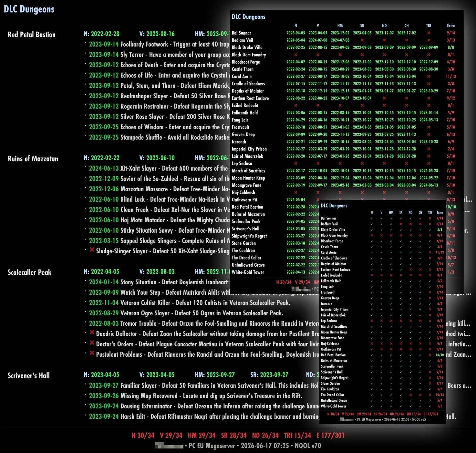
Task: Click Ruins of Mazzatun's 'V: 2022-06-10' date
Action: coord(157,158)
